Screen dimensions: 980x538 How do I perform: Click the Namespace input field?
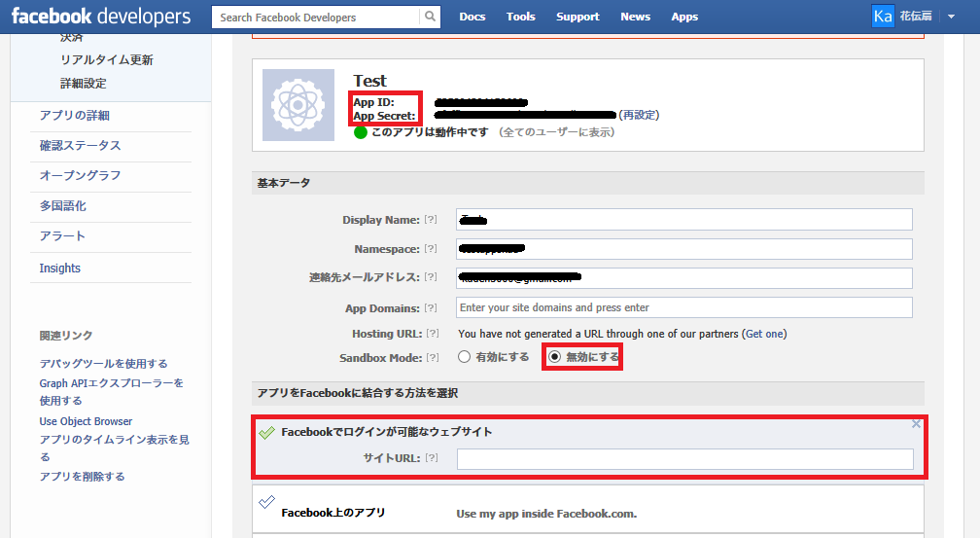(x=683, y=249)
